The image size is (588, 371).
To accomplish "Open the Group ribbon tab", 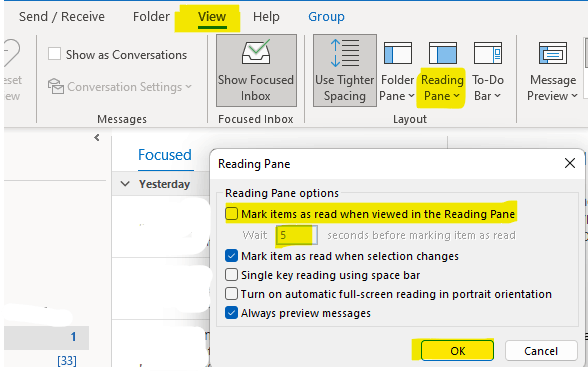I will click(326, 17).
